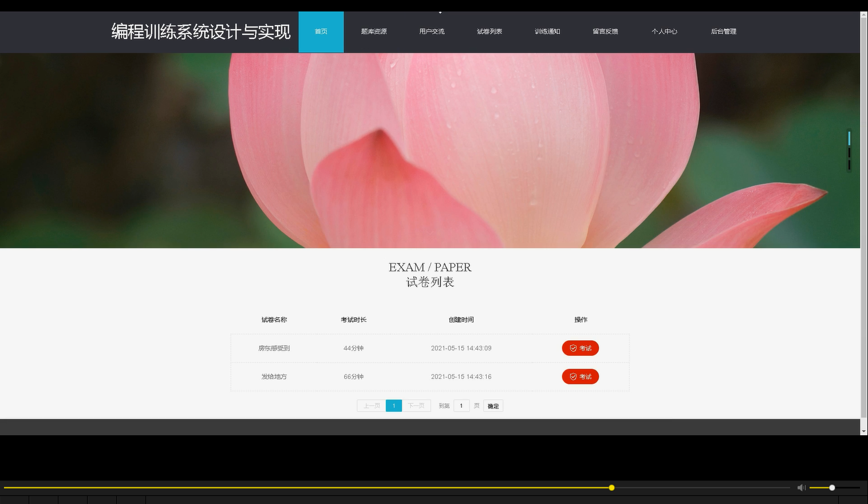Click the 操作 column header
The width and height of the screenshot is (868, 504).
[x=581, y=320]
